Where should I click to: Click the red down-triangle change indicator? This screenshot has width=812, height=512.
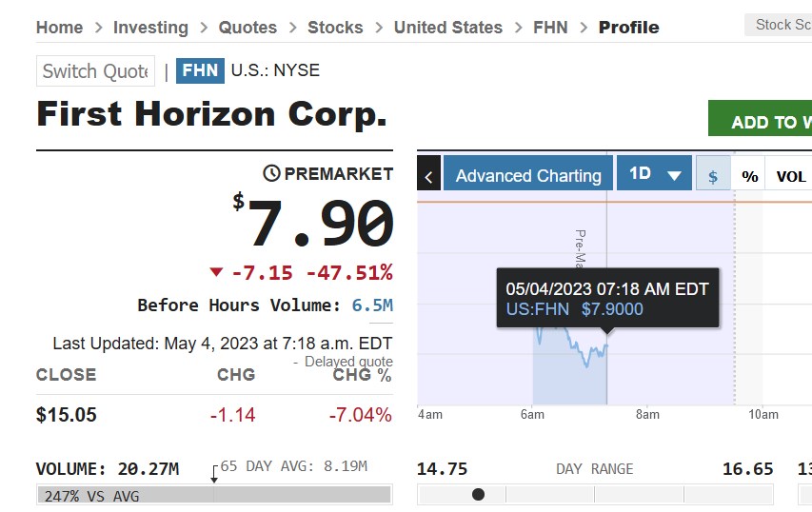tap(216, 273)
